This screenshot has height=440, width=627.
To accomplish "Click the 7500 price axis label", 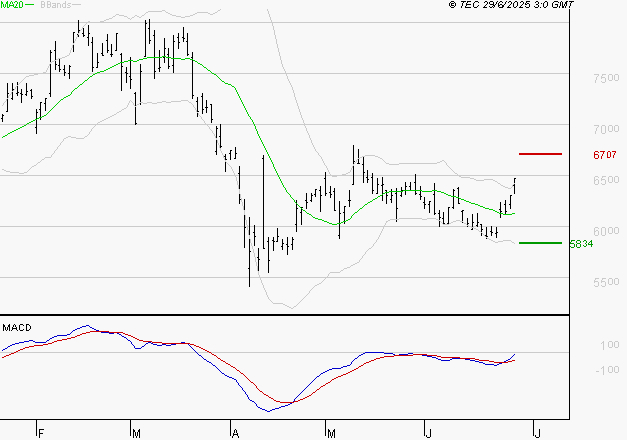I will pos(606,78).
